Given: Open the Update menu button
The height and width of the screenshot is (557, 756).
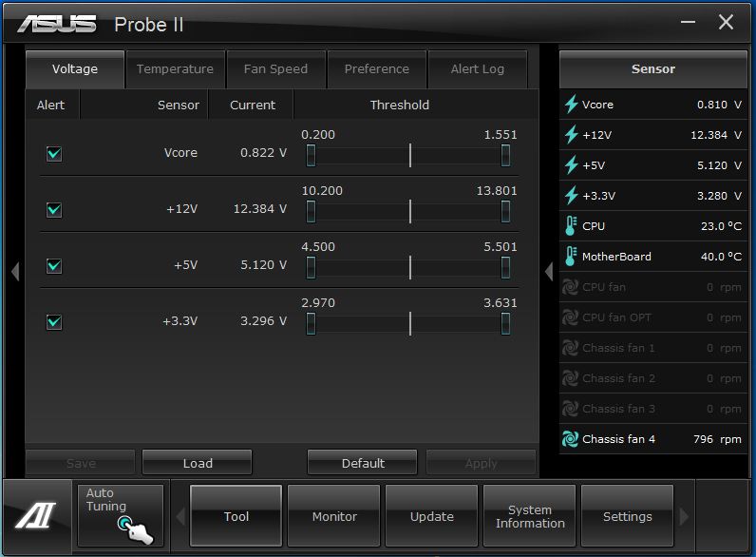Looking at the screenshot, I should click(432, 516).
